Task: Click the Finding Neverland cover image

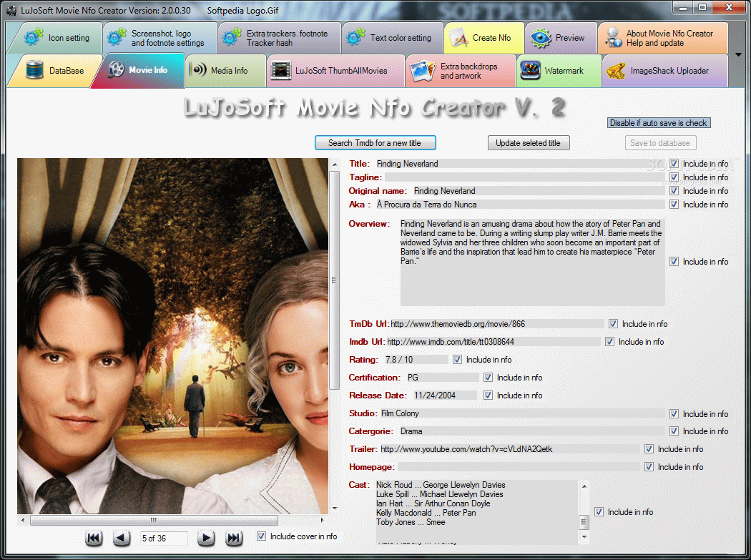Action: (x=172, y=336)
